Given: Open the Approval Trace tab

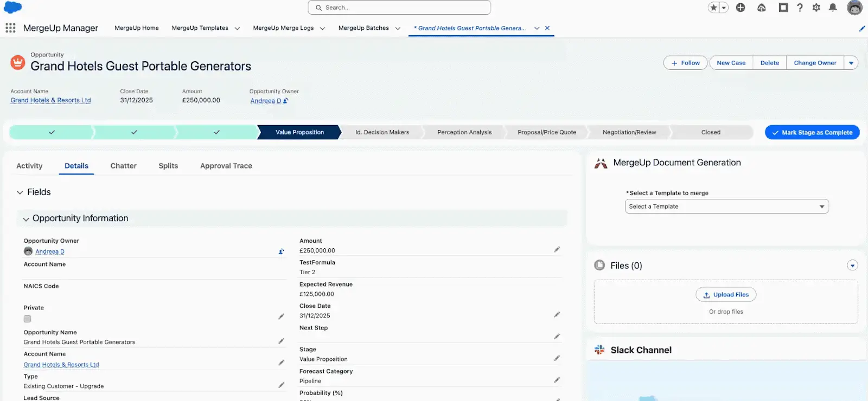Looking at the screenshot, I should pyautogui.click(x=226, y=166).
